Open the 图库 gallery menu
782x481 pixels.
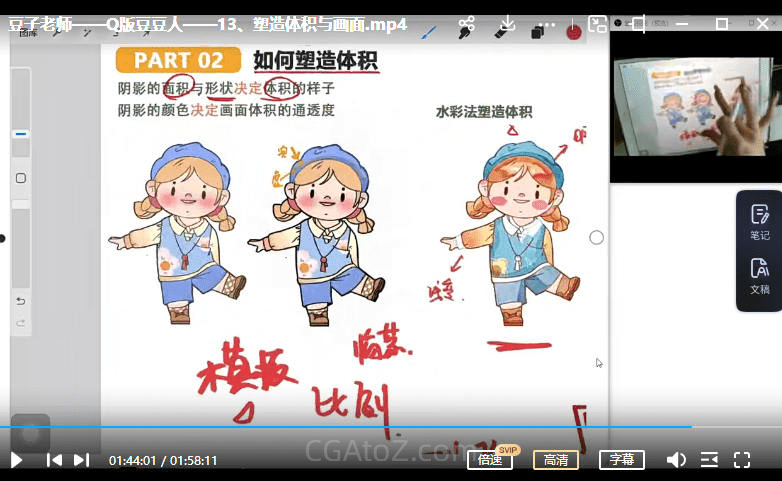[28, 33]
